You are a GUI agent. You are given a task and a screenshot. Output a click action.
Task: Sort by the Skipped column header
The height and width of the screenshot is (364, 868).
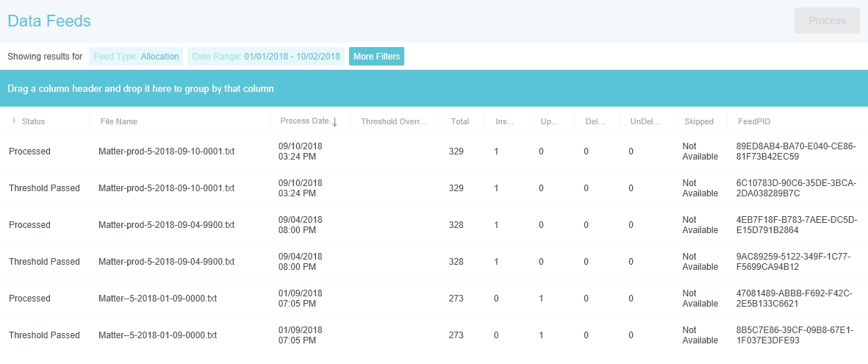(698, 121)
